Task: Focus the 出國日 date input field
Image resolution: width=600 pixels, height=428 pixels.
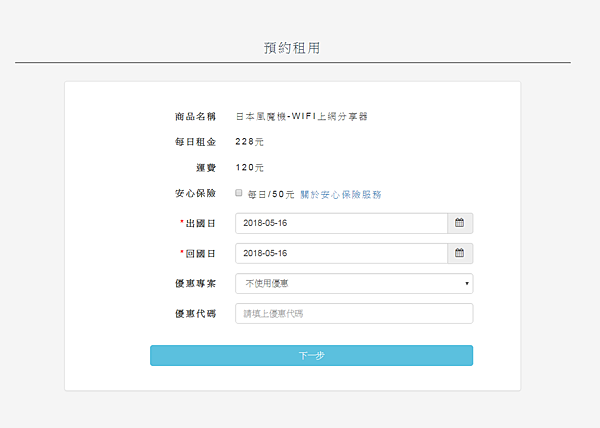Action: pos(341,223)
